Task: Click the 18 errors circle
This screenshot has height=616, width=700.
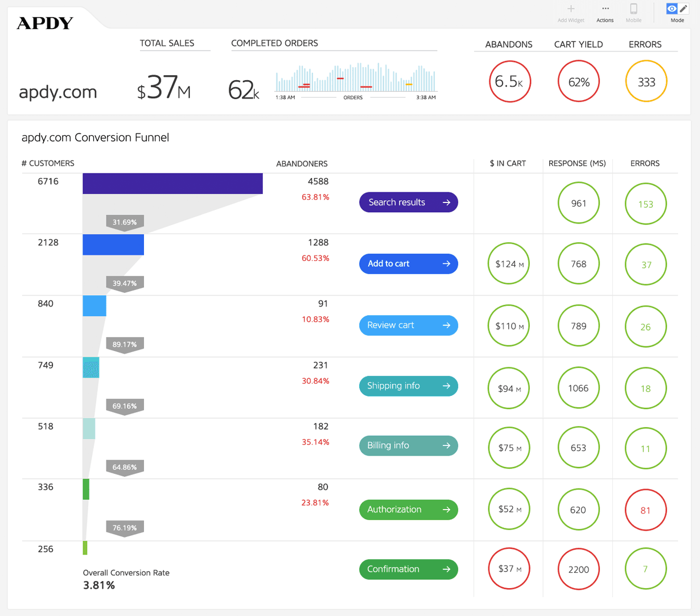Action: pos(646,388)
